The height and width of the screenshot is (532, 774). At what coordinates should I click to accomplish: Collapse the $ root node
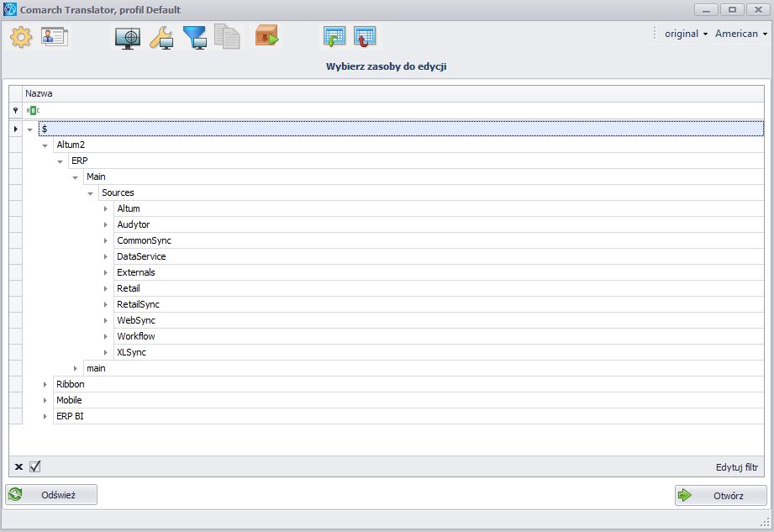coord(29,129)
